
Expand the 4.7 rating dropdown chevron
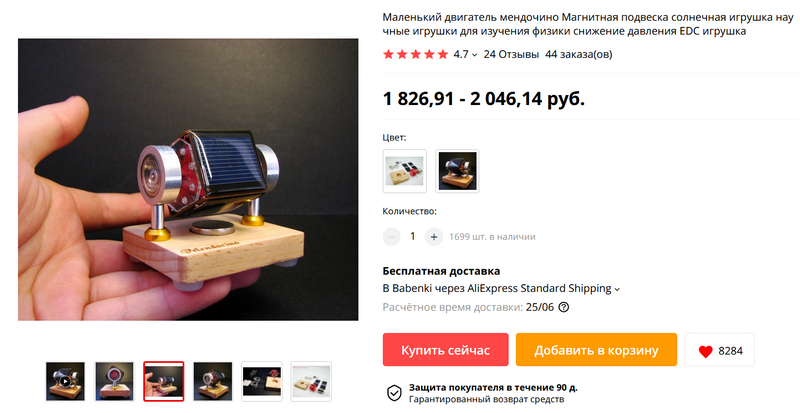pyautogui.click(x=474, y=55)
